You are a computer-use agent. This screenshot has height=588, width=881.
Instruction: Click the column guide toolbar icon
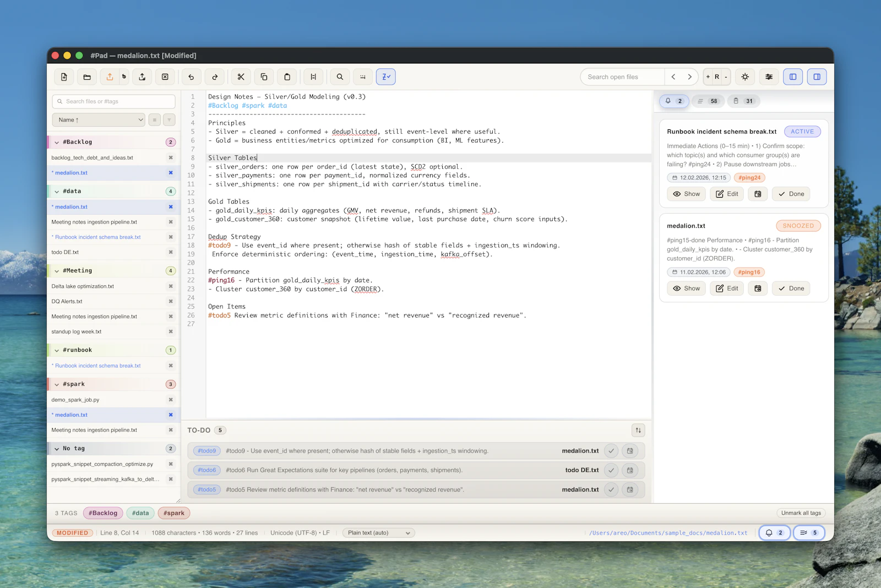coord(313,77)
